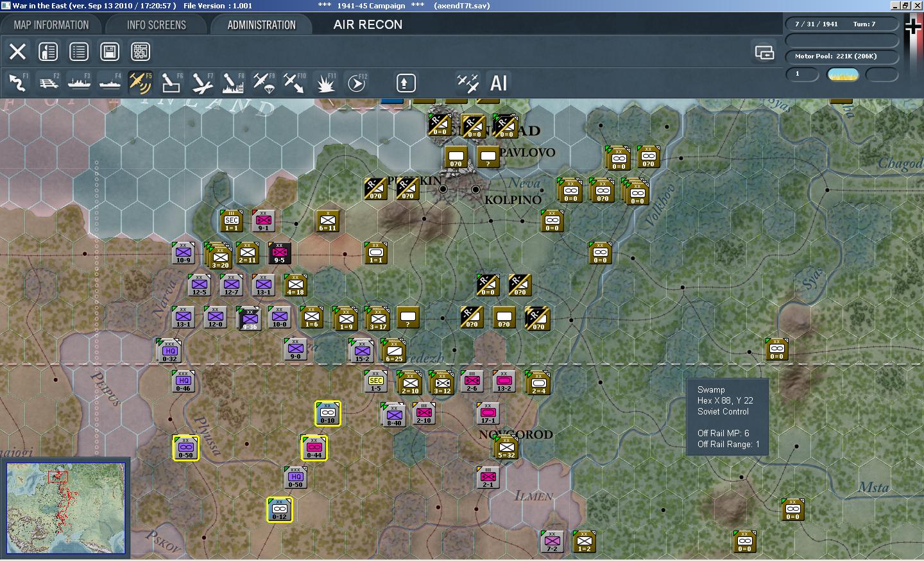Select the F9 air transport mode icon
Screen dimensions: 924x562
pos(264,83)
